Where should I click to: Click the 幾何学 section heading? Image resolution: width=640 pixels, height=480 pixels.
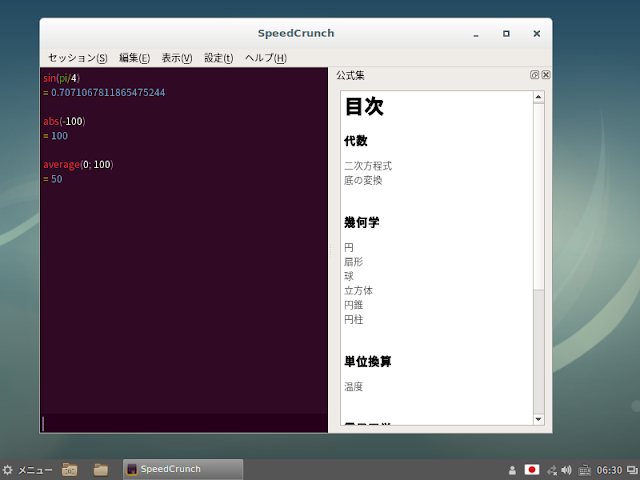click(362, 222)
